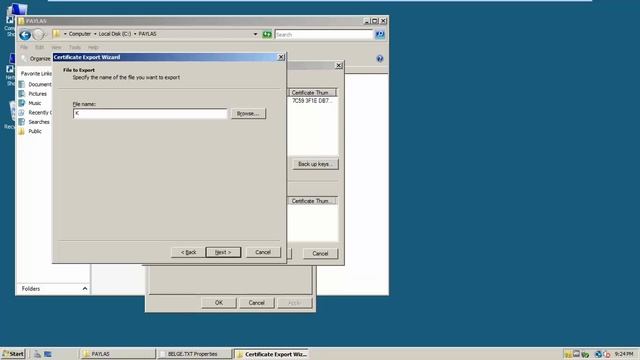The height and width of the screenshot is (360, 640).
Task: Open the Searches favorite link
Action: tap(34, 122)
